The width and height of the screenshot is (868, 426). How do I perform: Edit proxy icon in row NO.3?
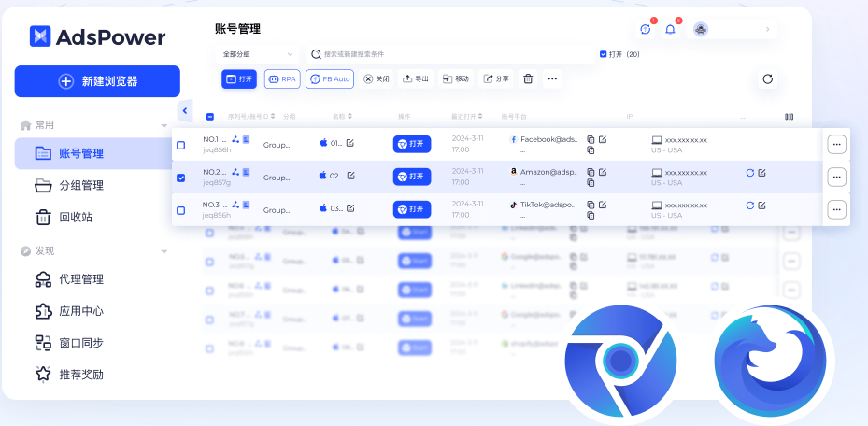tap(761, 206)
